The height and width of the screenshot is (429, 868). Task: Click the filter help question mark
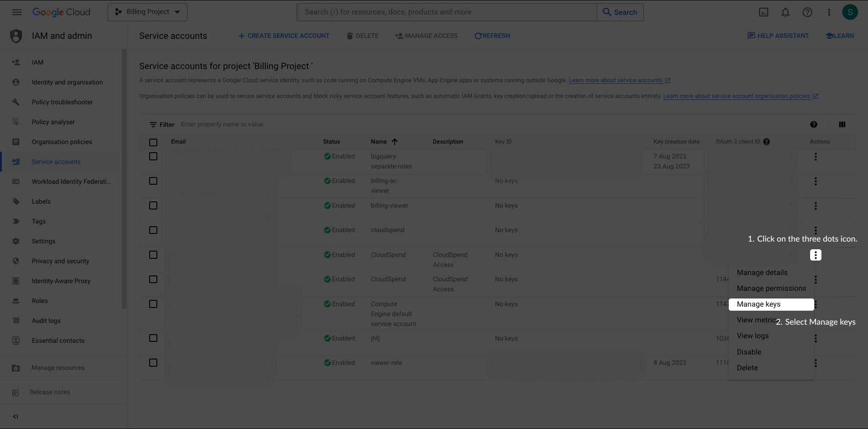[814, 124]
